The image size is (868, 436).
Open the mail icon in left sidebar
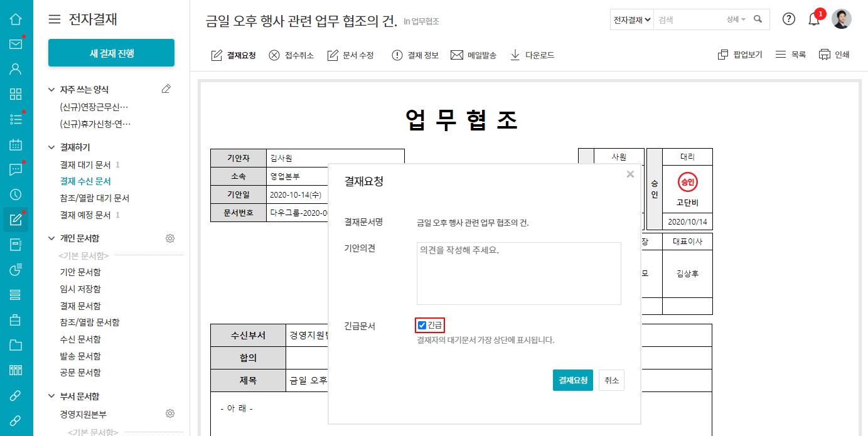16,44
